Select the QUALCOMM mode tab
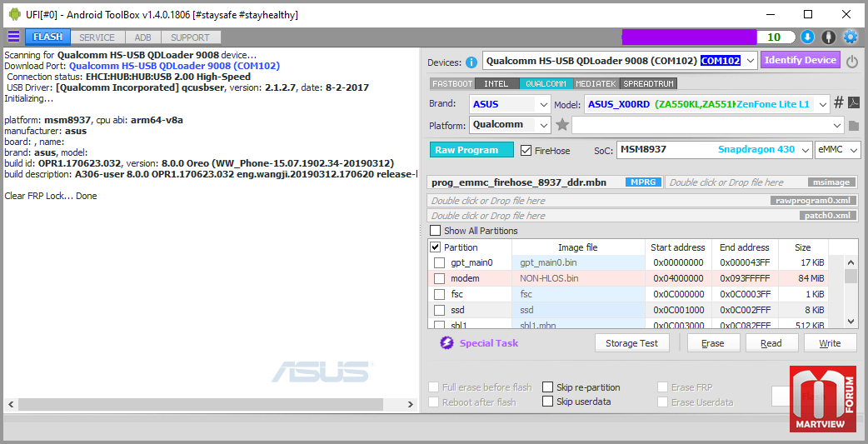 point(546,83)
